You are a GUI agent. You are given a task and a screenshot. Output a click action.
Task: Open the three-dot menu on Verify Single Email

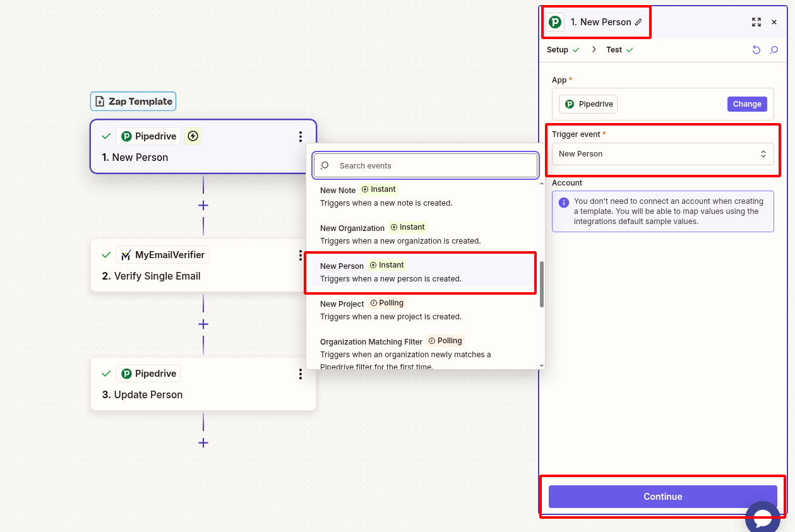click(x=301, y=256)
